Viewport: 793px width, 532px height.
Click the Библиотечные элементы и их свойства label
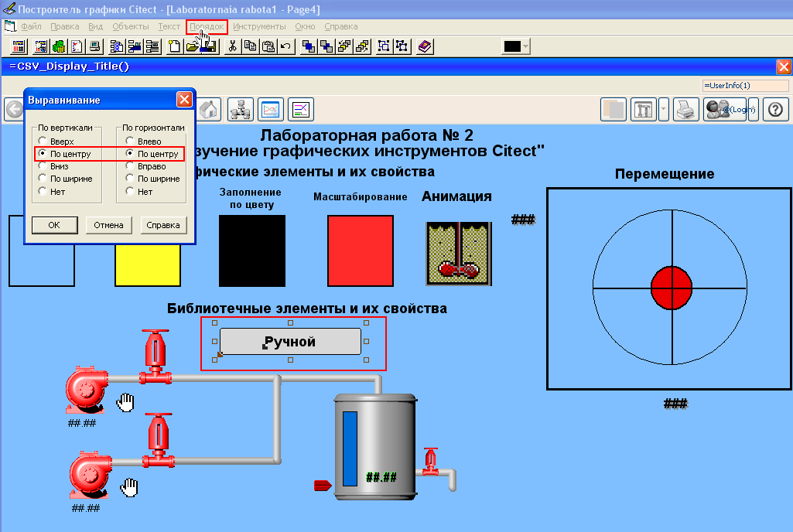(x=307, y=308)
